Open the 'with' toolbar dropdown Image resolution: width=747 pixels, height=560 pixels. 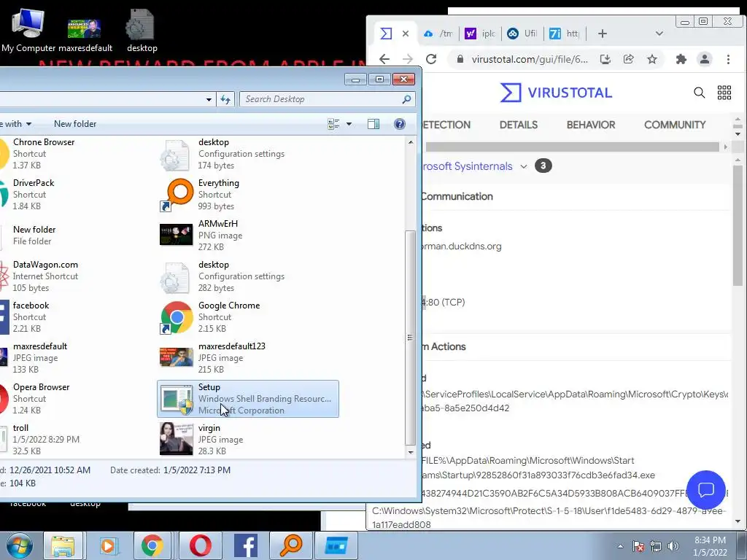pos(16,124)
